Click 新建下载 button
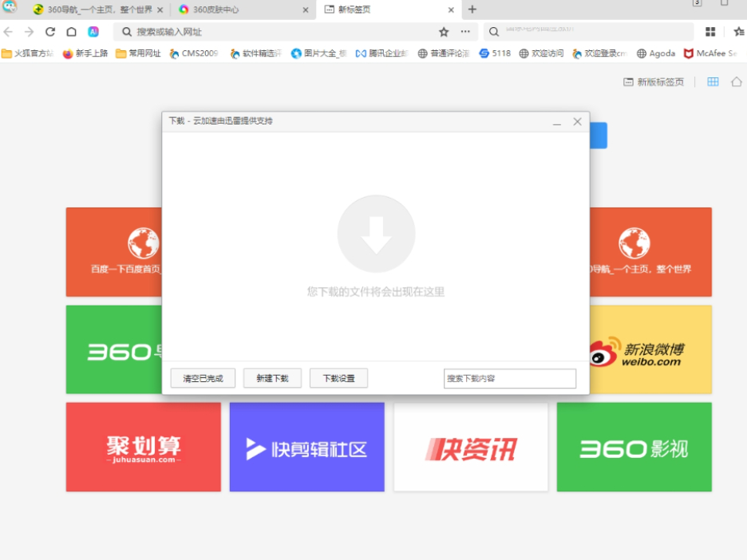Screen dimensions: 747x560 coord(272,378)
